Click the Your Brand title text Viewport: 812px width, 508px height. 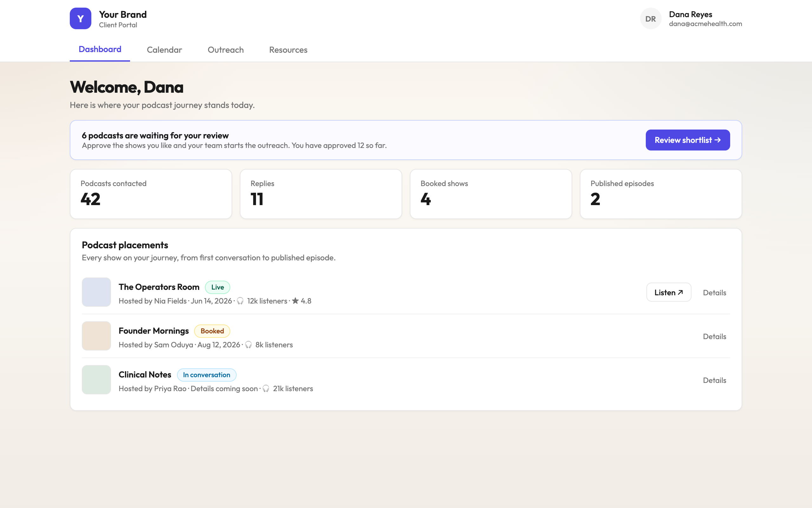pos(123,15)
